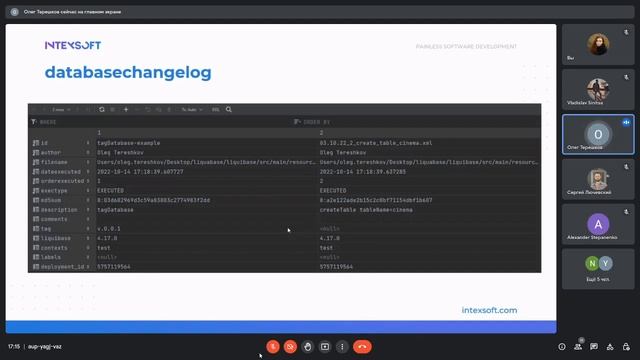Select the deployment_id row header
Image resolution: width=640 pixels, height=360 pixels.
pos(62,267)
